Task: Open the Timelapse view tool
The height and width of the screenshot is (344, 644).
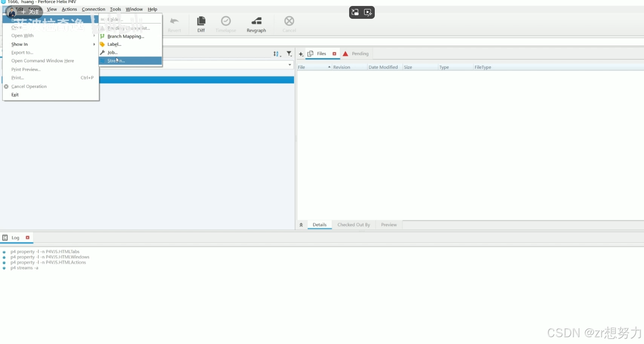Action: (226, 24)
